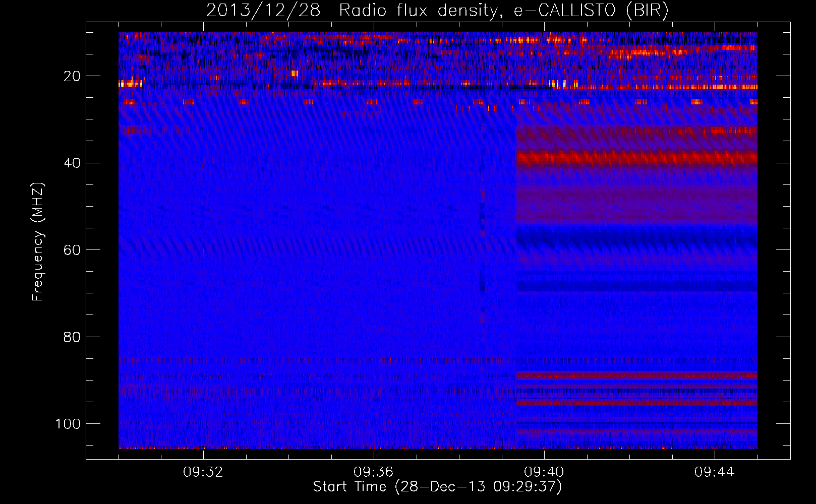The width and height of the screenshot is (816, 504).
Task: Click the 'Start Time (28-Dec-13 09:29:37)' label
Action: (437, 487)
